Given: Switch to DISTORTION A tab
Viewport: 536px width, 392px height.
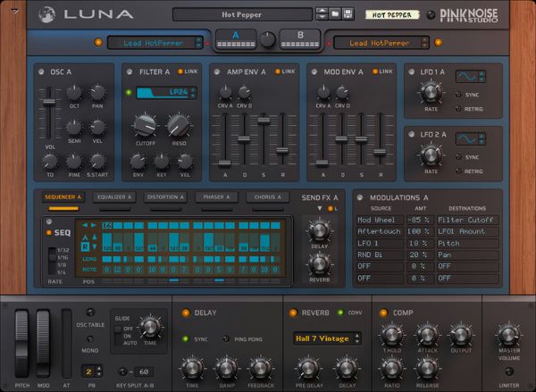Looking at the screenshot, I should tap(165, 197).
